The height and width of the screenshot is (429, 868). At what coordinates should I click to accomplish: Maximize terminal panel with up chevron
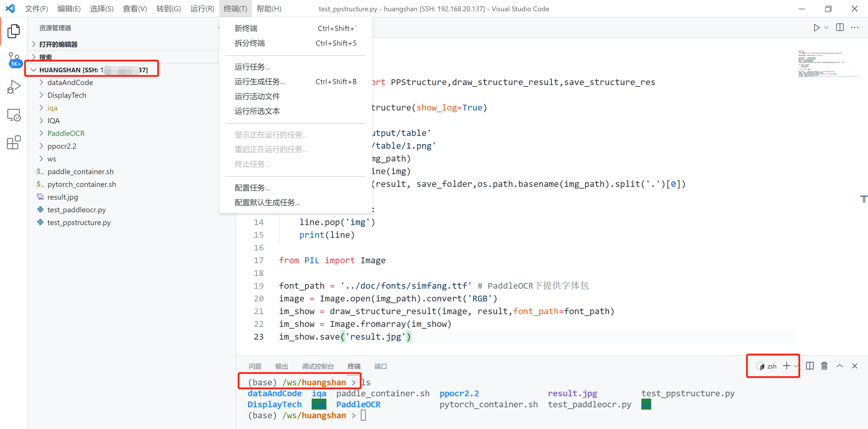pos(840,366)
